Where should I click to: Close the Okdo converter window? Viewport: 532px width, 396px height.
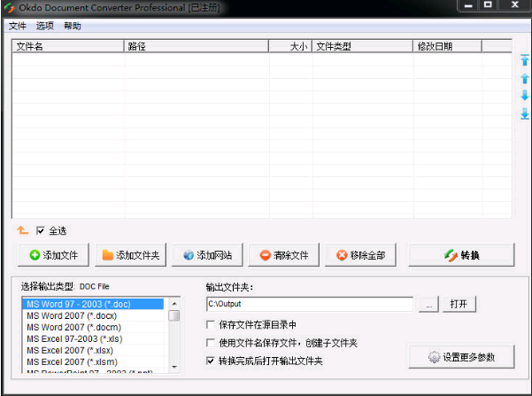(x=514, y=5)
